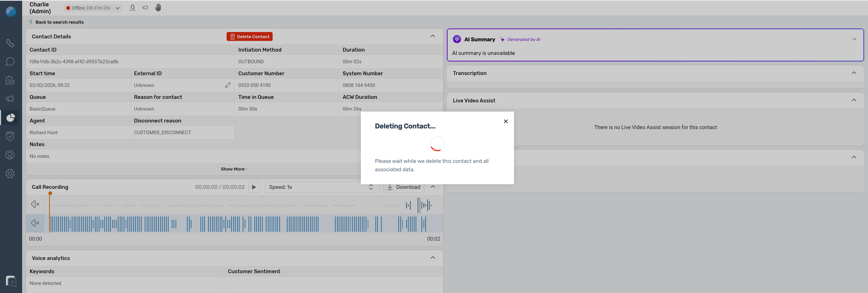The image size is (868, 293).
Task: Click the orange playhead marker on waveform
Action: (x=50, y=193)
